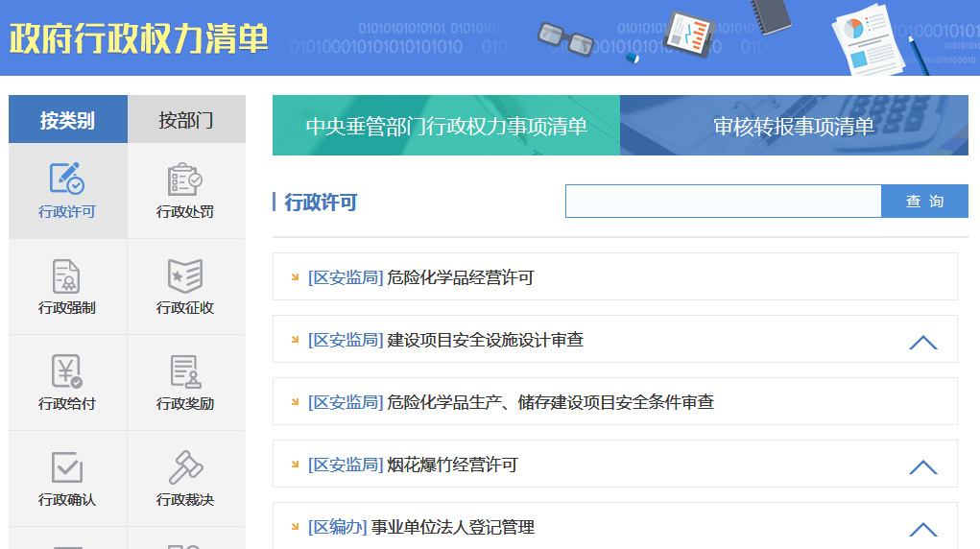980x549 pixels.
Task: Open 危险化学品生产、储存建设项目安全条件审查 item
Action: coord(550,402)
